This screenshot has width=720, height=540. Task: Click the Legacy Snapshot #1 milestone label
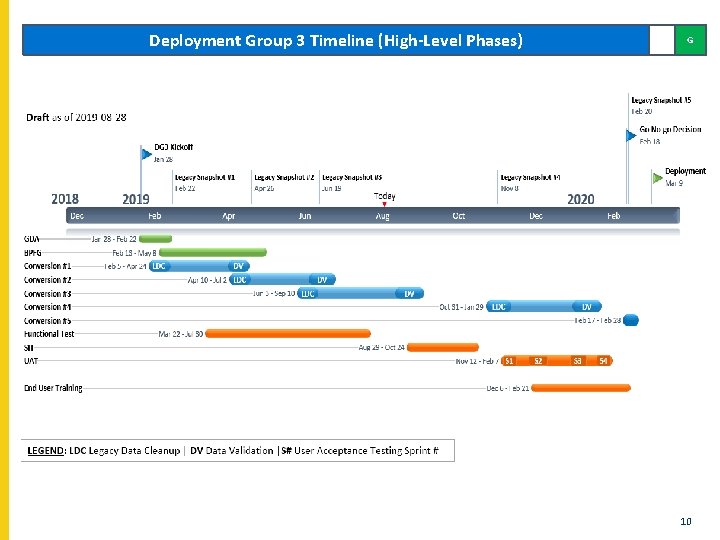pyautogui.click(x=205, y=177)
